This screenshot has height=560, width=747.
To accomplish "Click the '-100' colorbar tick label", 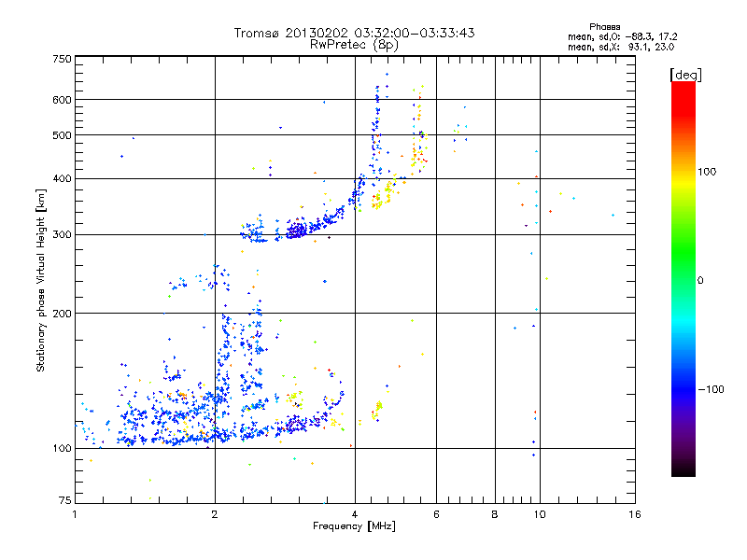I will click(x=712, y=389).
